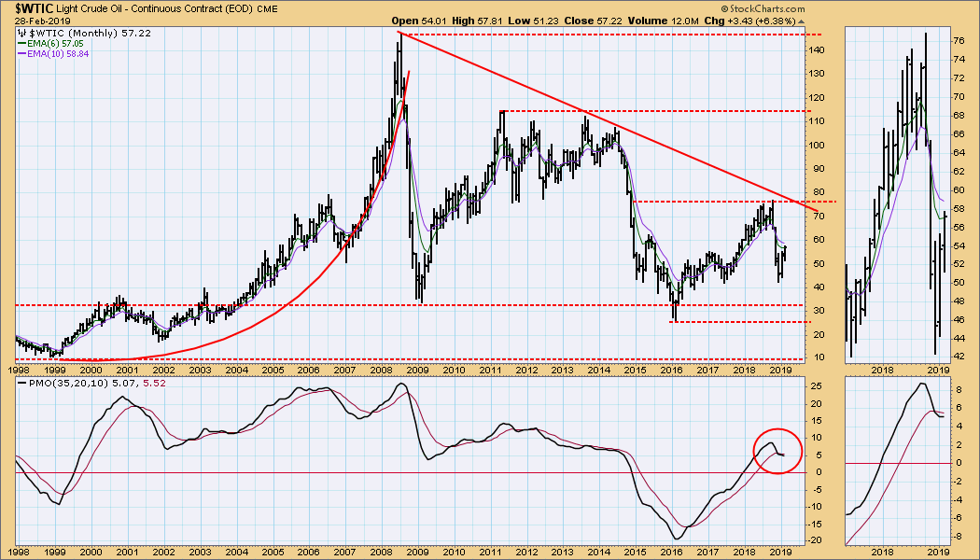The height and width of the screenshot is (560, 980).
Task: Click the purple EMA(10) legend line marker
Action: tap(22, 53)
